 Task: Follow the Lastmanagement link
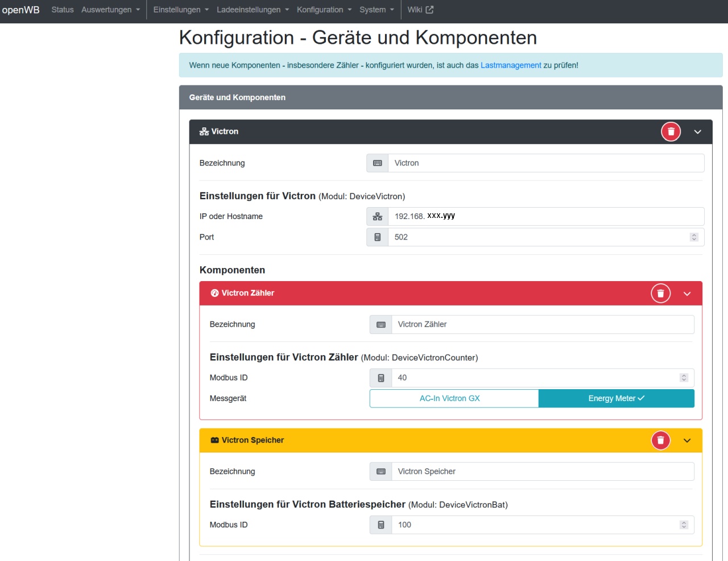511,65
